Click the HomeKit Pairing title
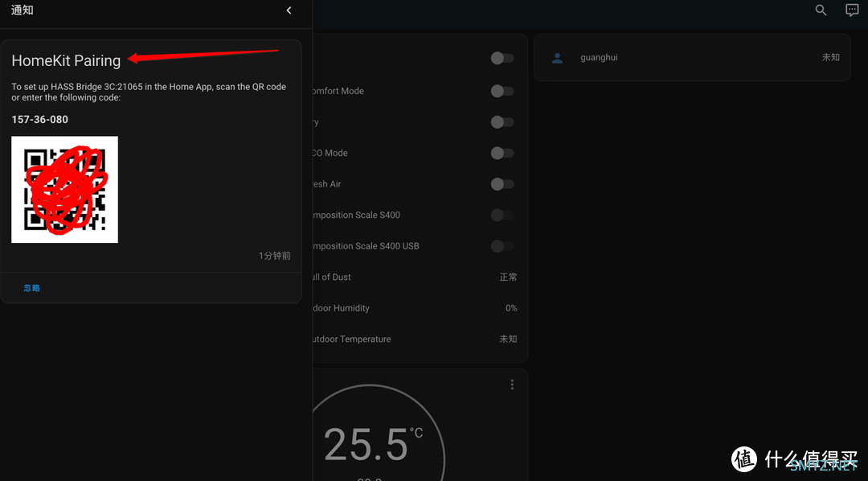This screenshot has width=868, height=481. tap(66, 60)
